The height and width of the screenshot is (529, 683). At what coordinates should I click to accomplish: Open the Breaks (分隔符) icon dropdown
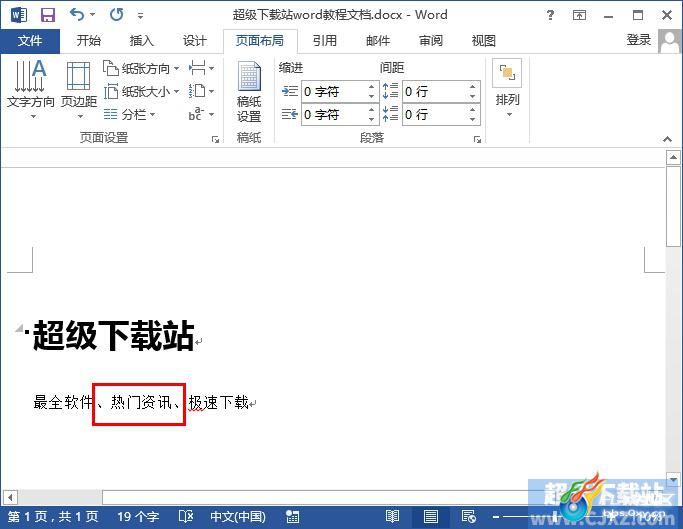(x=201, y=68)
